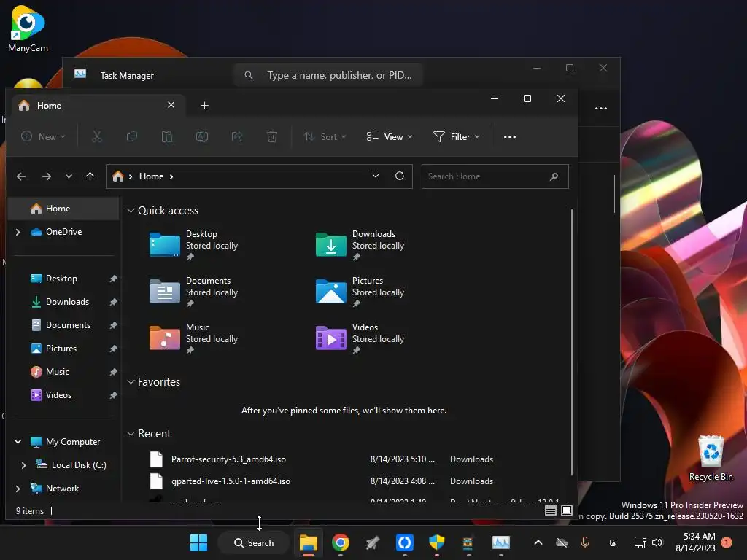Open the Music folder in Quick access
Screen dimensions: 747x560
click(x=194, y=338)
